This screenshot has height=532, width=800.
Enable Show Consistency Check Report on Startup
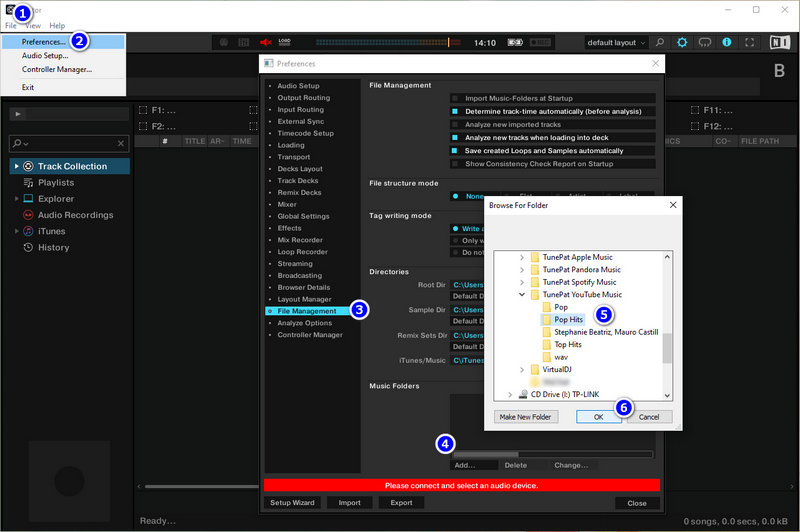(x=455, y=164)
